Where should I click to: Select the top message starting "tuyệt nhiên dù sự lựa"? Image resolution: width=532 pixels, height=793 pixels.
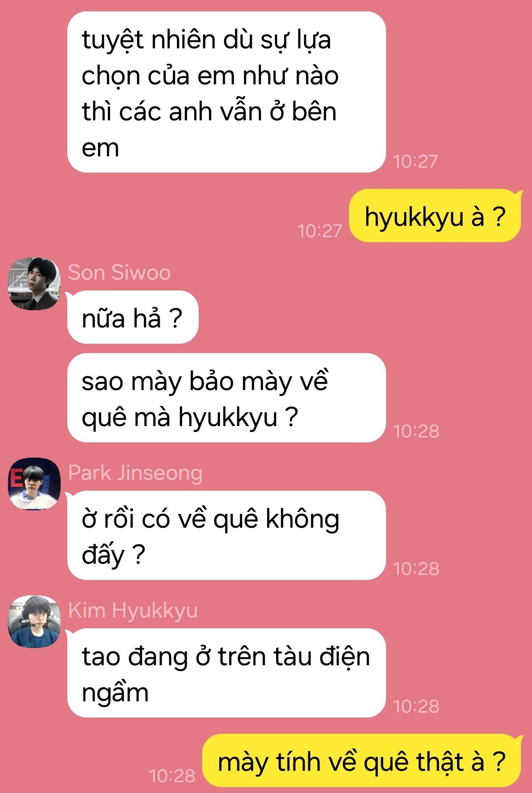click(x=226, y=92)
